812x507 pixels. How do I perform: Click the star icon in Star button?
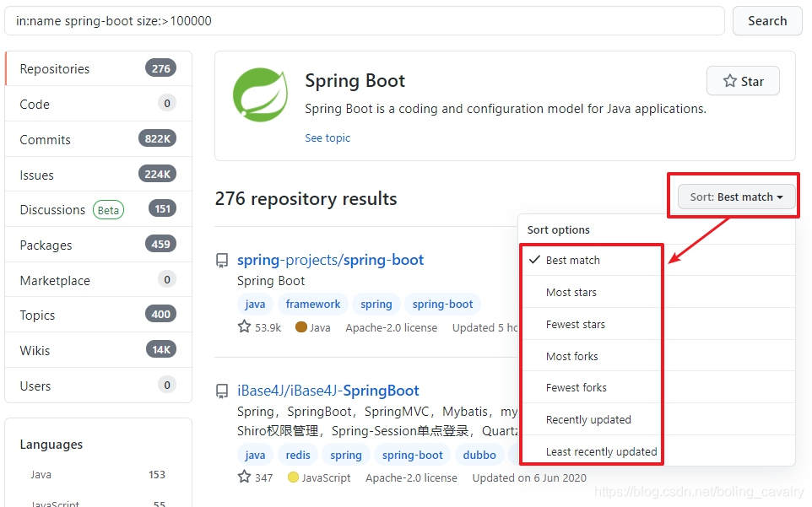(x=729, y=81)
